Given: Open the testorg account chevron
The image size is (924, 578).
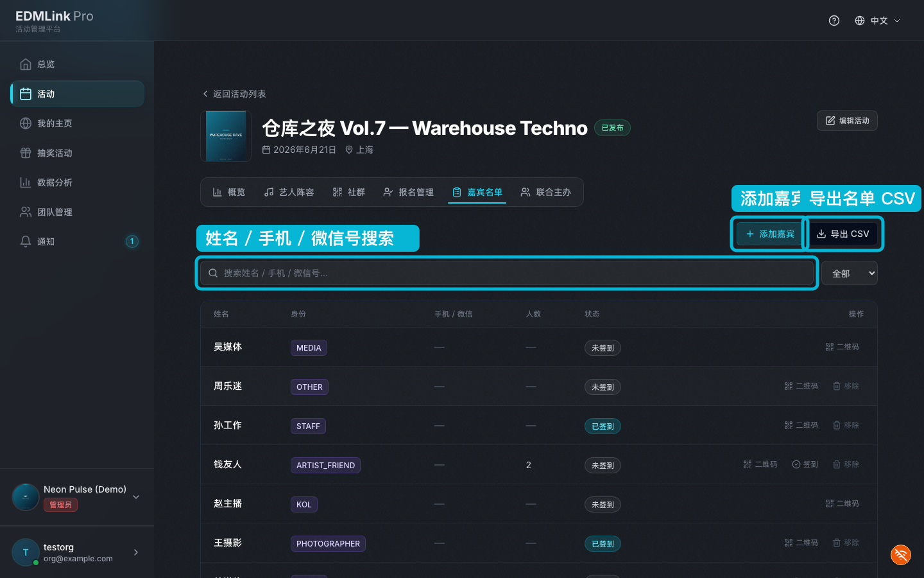Looking at the screenshot, I should coord(136,552).
